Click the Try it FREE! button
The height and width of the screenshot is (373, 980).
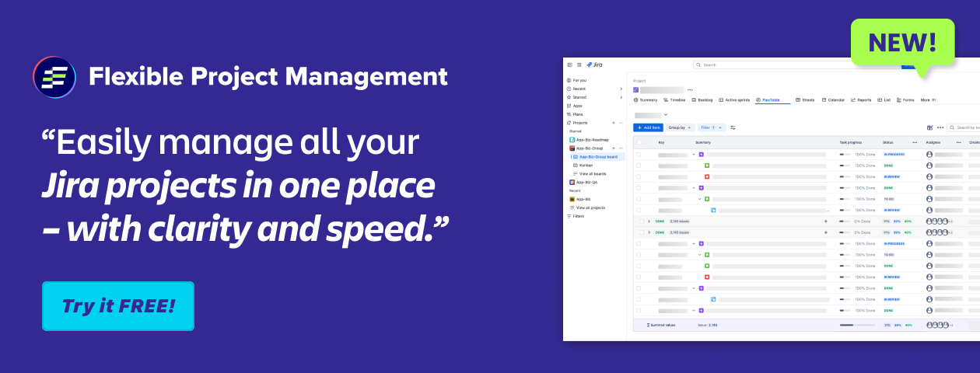[118, 306]
